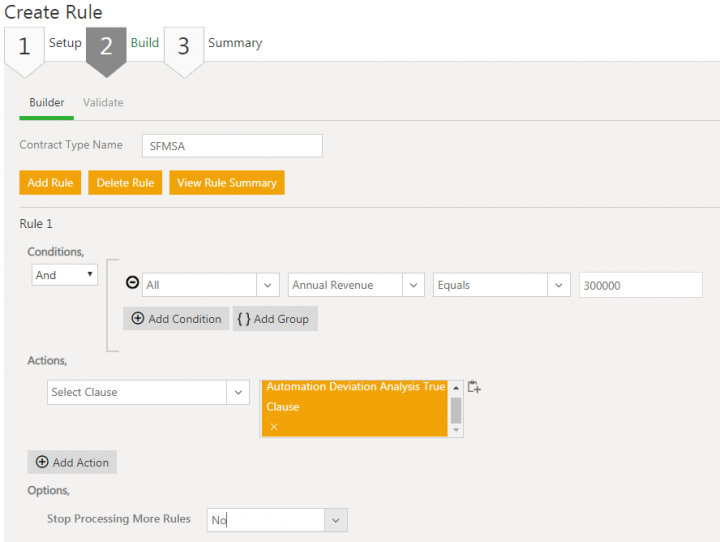This screenshot has width=720, height=542.
Task: Click the 300000 value input field
Action: [640, 285]
